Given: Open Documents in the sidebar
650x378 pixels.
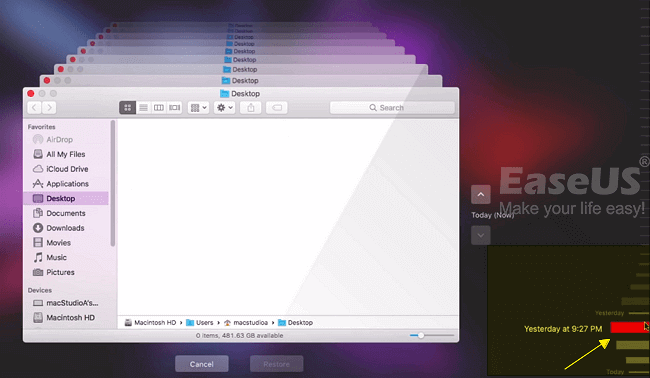Looking at the screenshot, I should tap(66, 213).
